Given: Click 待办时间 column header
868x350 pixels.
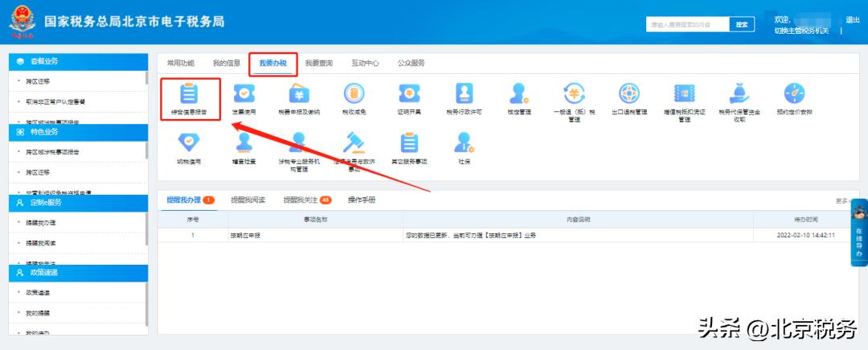Looking at the screenshot, I should [805, 220].
